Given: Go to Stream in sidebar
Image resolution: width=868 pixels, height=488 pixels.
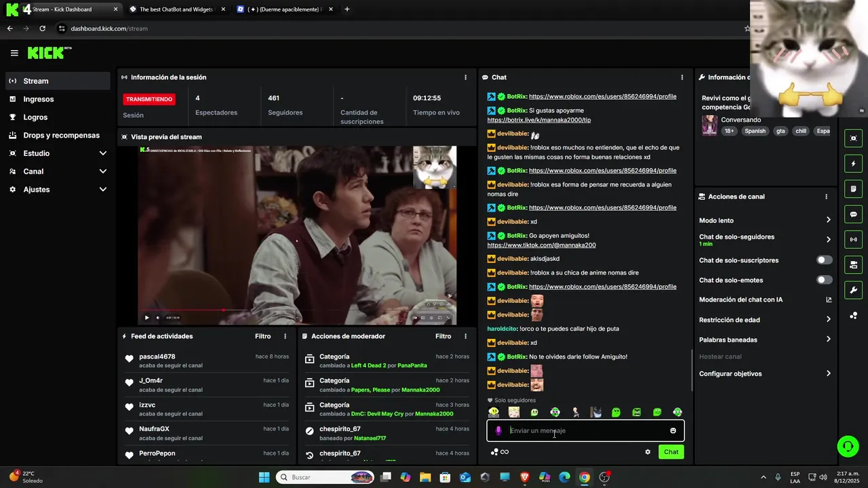Looking at the screenshot, I should pos(58,81).
